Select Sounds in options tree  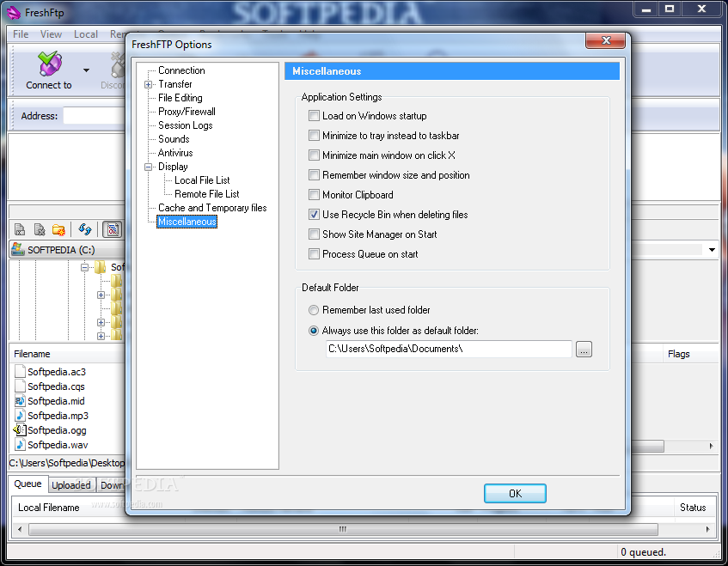174,139
